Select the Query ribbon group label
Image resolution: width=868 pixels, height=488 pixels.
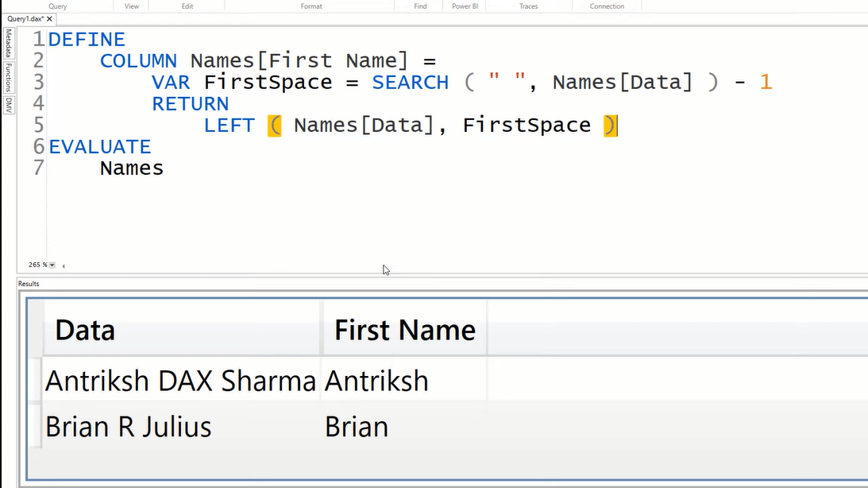click(x=57, y=6)
